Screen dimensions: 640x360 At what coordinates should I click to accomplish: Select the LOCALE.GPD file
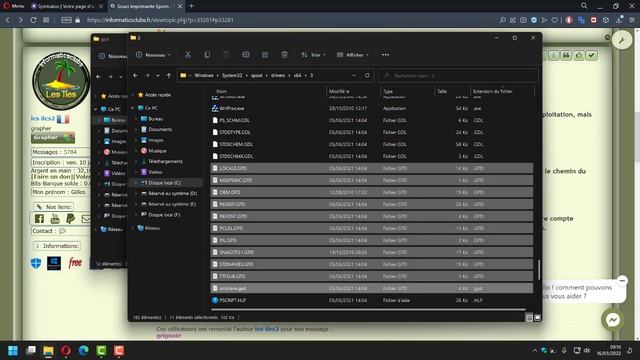point(371,168)
